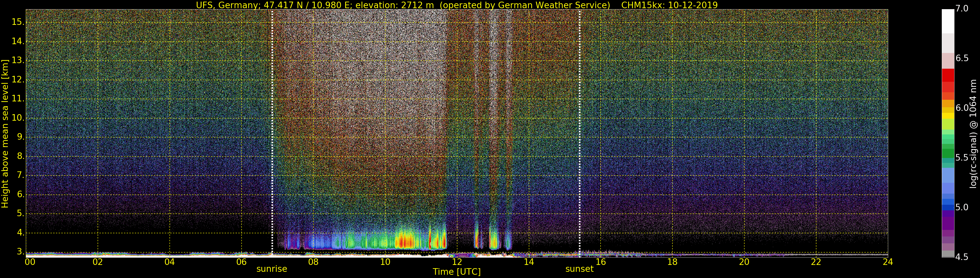Click the '3.' height axis tick label
The width and height of the screenshot is (980, 278).
[21, 252]
